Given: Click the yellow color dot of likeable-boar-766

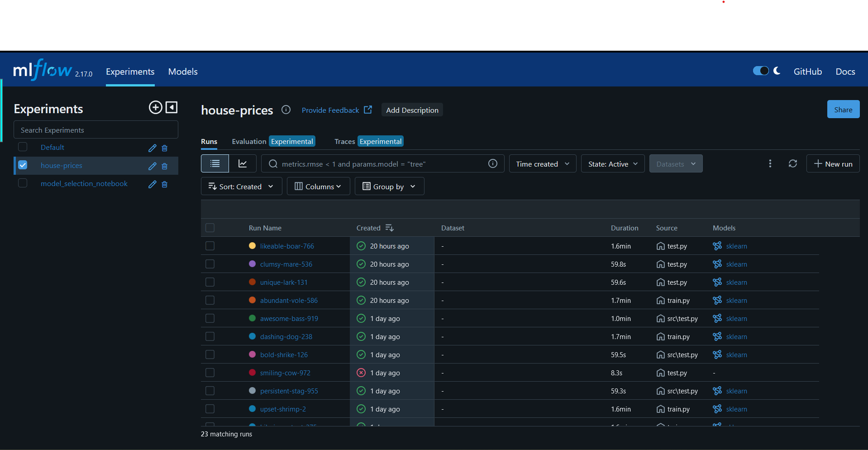Looking at the screenshot, I should pyautogui.click(x=253, y=245).
